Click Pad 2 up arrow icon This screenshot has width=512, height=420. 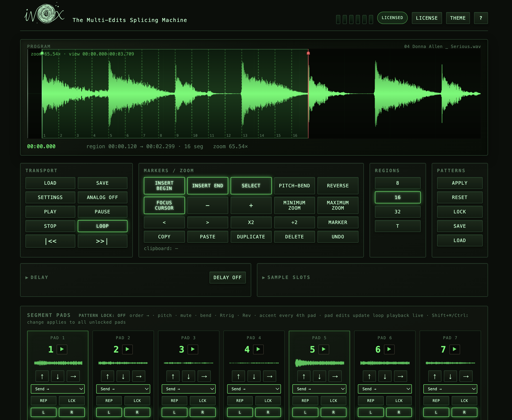tap(108, 376)
